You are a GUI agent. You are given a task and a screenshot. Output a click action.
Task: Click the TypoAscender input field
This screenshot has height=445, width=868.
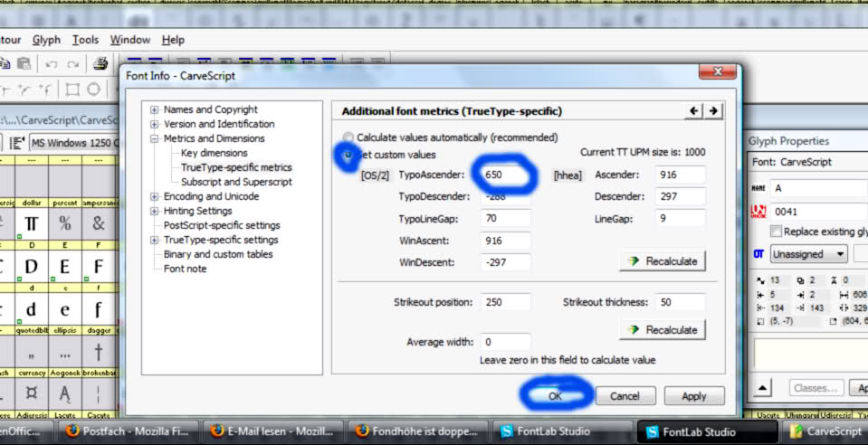[506, 175]
